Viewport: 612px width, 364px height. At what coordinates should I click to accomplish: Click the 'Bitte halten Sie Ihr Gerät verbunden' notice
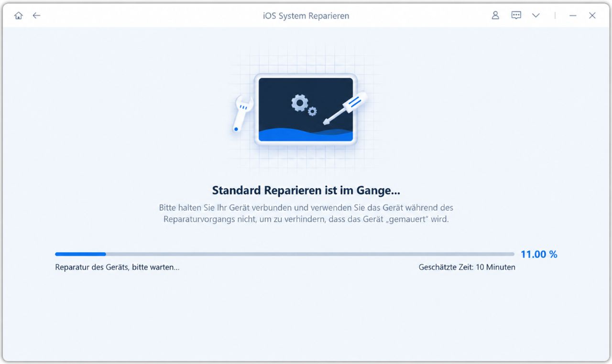306,214
